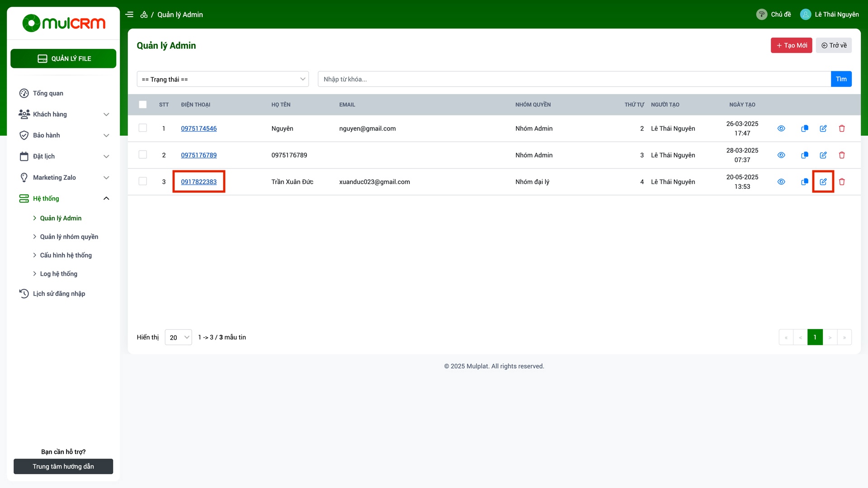Click the Chủ đề theme icon
This screenshot has width=868, height=488.
click(761, 14)
